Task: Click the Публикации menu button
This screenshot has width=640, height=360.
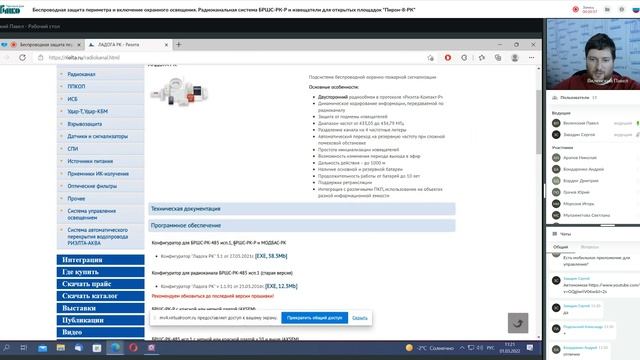Action: coord(100,320)
